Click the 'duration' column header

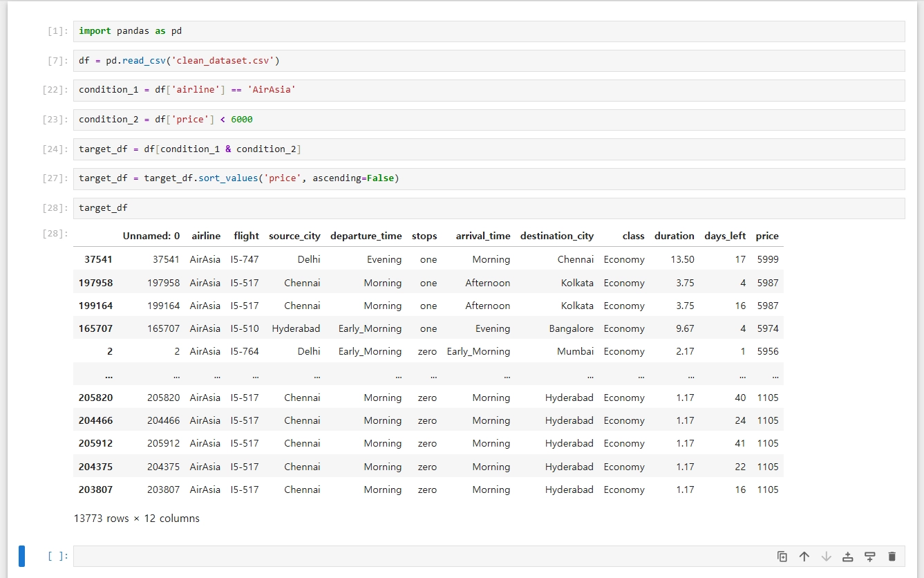point(675,236)
